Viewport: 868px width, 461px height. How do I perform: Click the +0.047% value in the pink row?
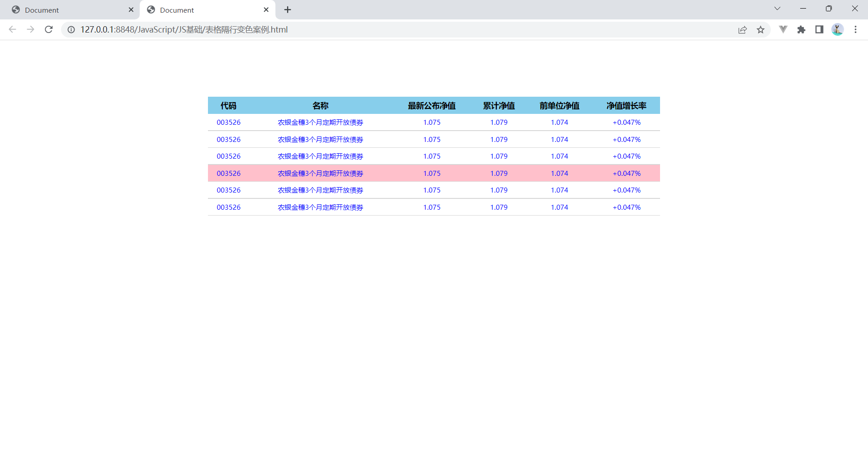pyautogui.click(x=626, y=173)
